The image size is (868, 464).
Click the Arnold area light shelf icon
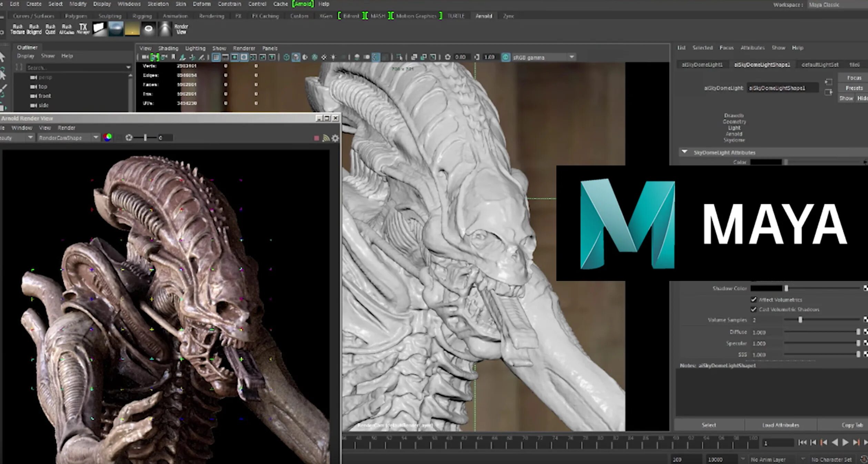99,29
